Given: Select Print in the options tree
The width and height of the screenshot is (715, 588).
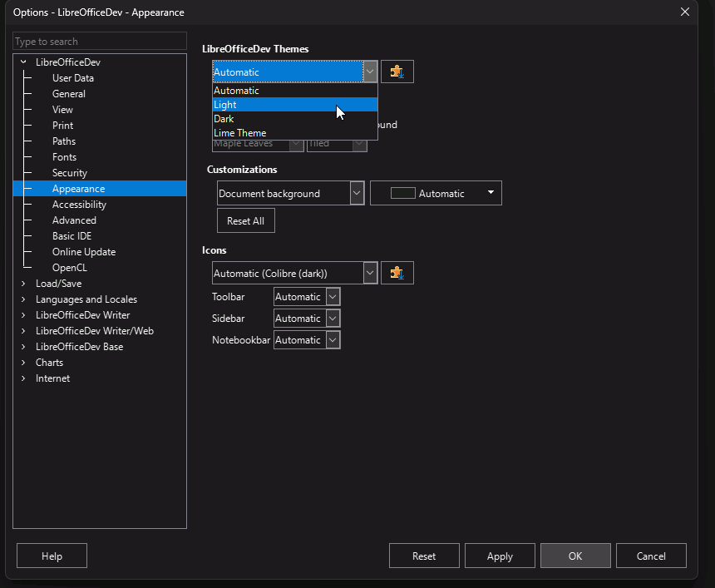Looking at the screenshot, I should 63,126.
